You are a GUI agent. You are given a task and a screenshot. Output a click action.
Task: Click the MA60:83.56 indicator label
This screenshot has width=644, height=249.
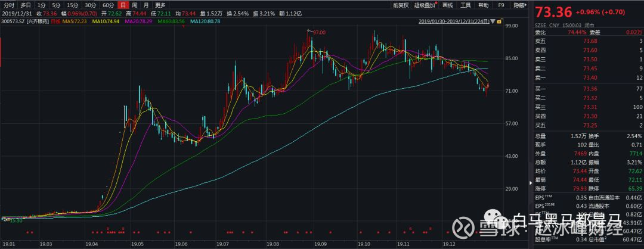(171, 21)
